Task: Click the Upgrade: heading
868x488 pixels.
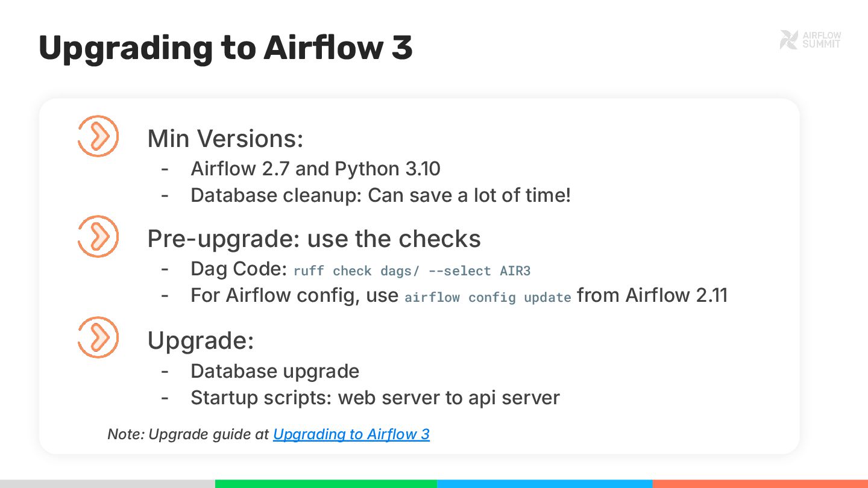Action: 201,340
